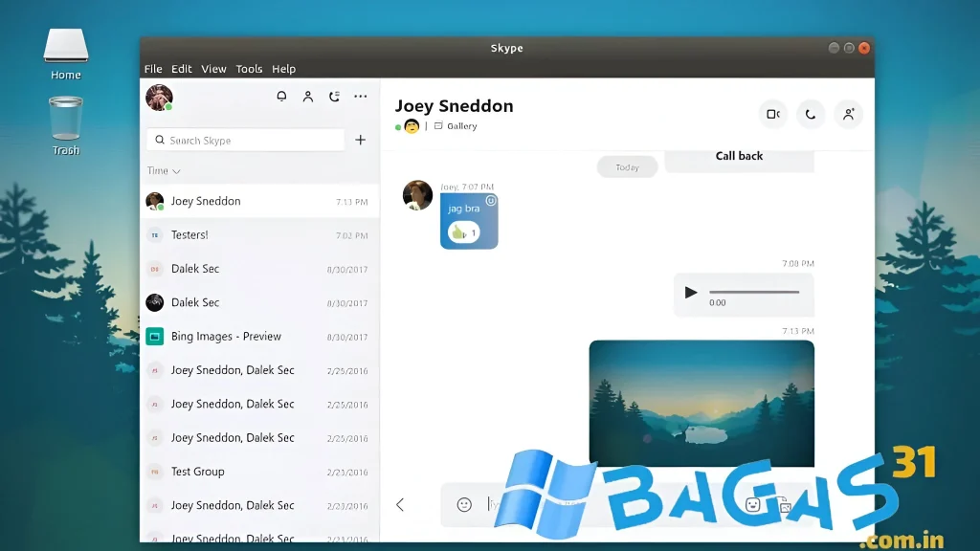980x551 pixels.
Task: Click the message text input box
Action: click(x=628, y=505)
